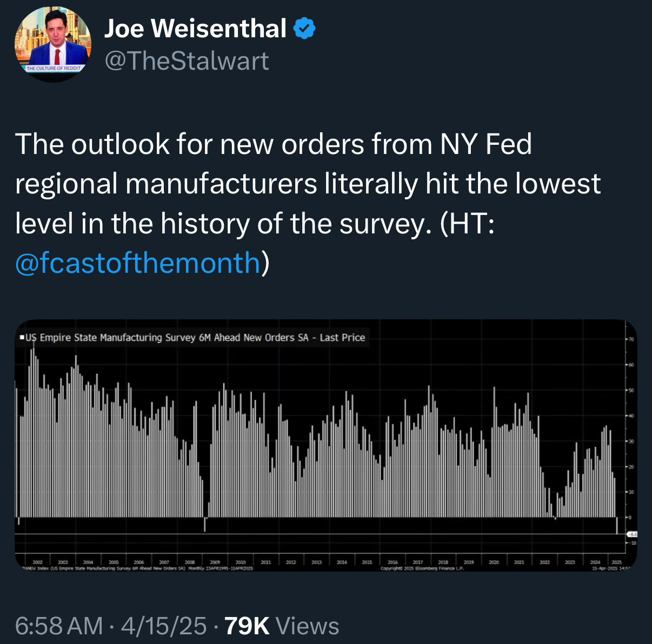
Task: Follow the @fcastofthemonth mention link
Action: (x=138, y=263)
